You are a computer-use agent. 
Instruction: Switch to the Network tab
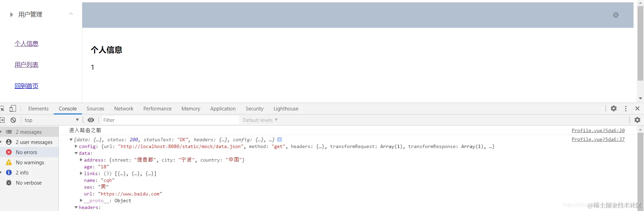pyautogui.click(x=124, y=109)
